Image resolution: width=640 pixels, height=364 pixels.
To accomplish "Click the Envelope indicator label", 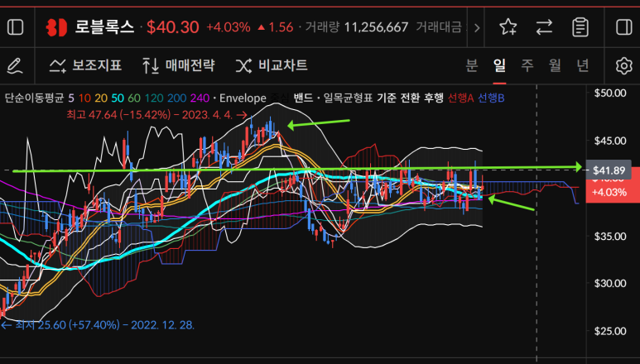I will coord(243,98).
